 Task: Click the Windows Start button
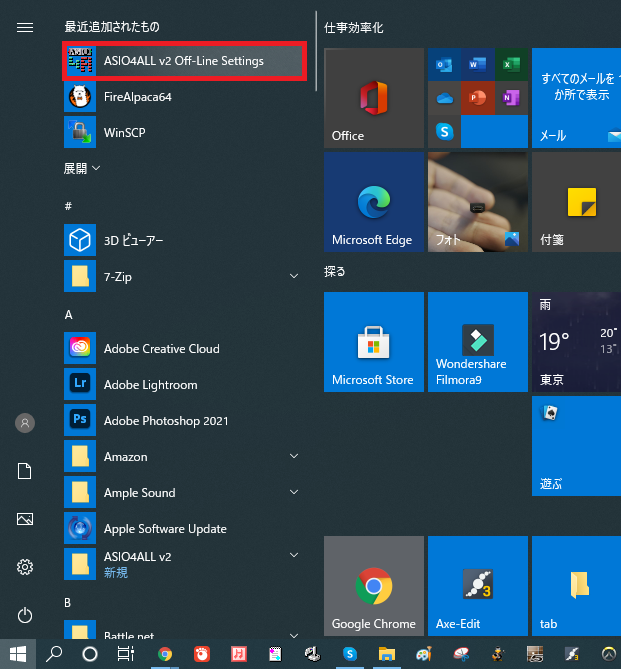point(18,654)
